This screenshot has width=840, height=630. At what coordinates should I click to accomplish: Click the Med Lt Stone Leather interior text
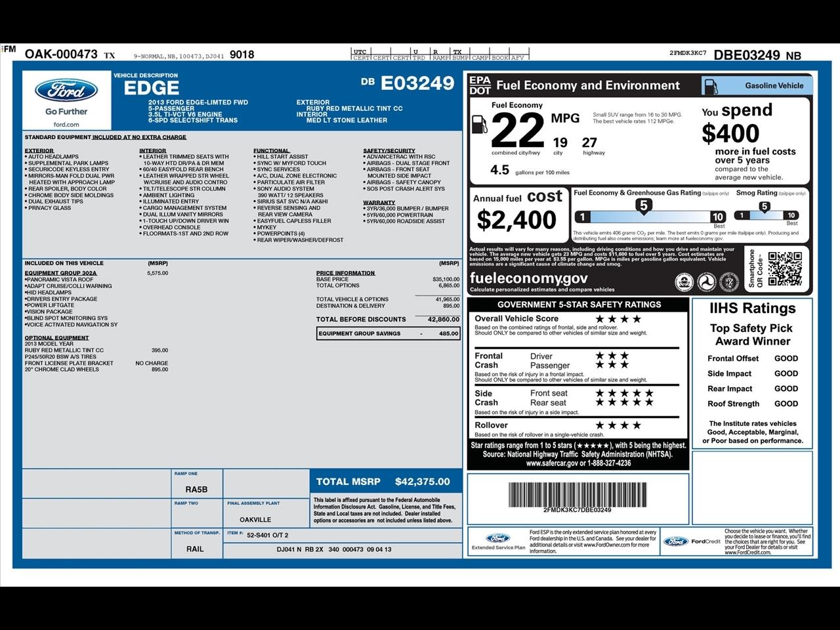point(346,120)
